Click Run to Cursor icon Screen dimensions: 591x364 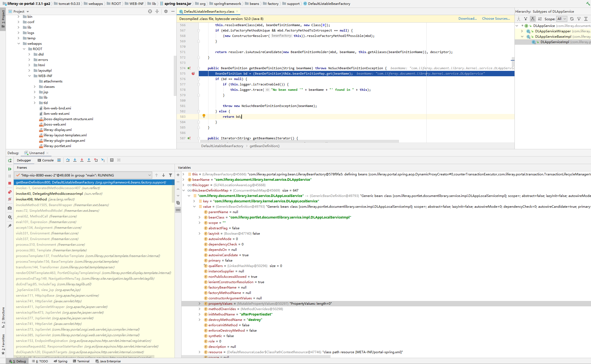103,160
